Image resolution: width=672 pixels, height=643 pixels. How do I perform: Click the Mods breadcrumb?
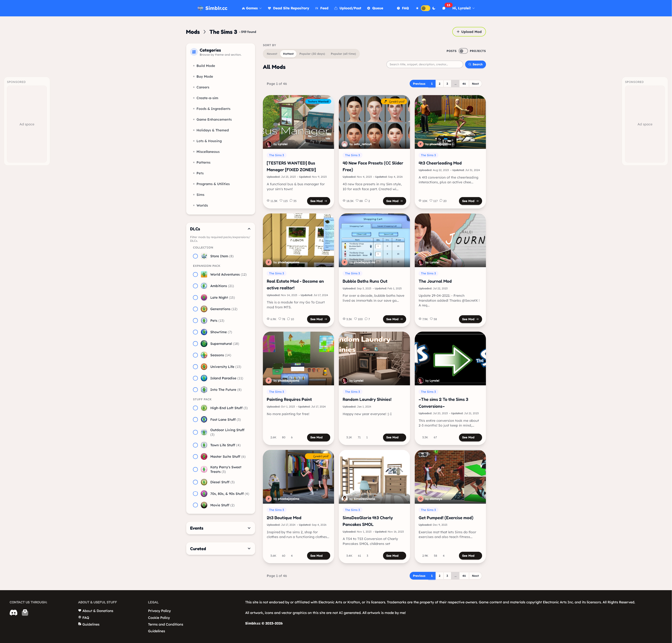click(x=193, y=32)
